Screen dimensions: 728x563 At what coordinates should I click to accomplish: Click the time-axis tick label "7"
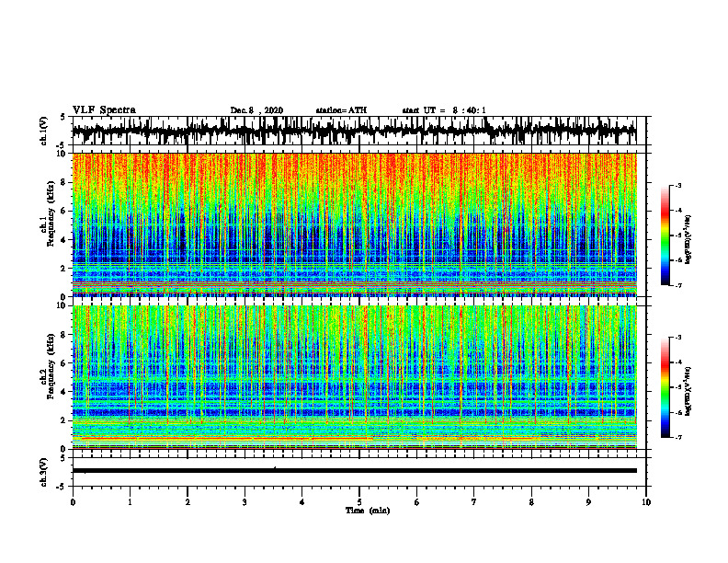[x=474, y=502]
